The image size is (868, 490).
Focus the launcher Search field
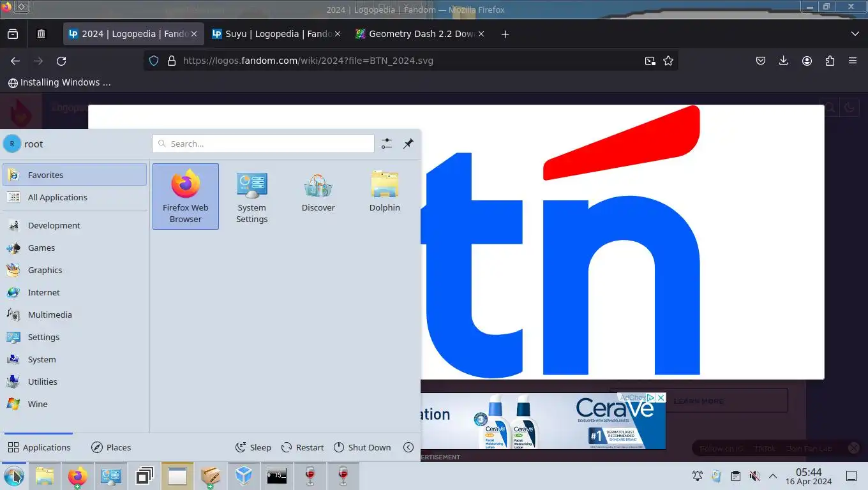click(x=263, y=144)
